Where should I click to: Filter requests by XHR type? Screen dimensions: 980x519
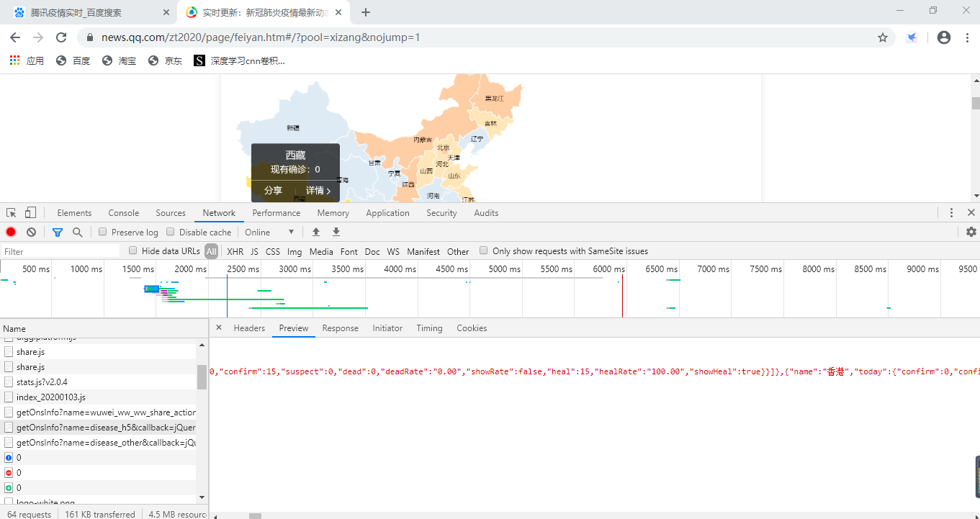[x=235, y=251]
